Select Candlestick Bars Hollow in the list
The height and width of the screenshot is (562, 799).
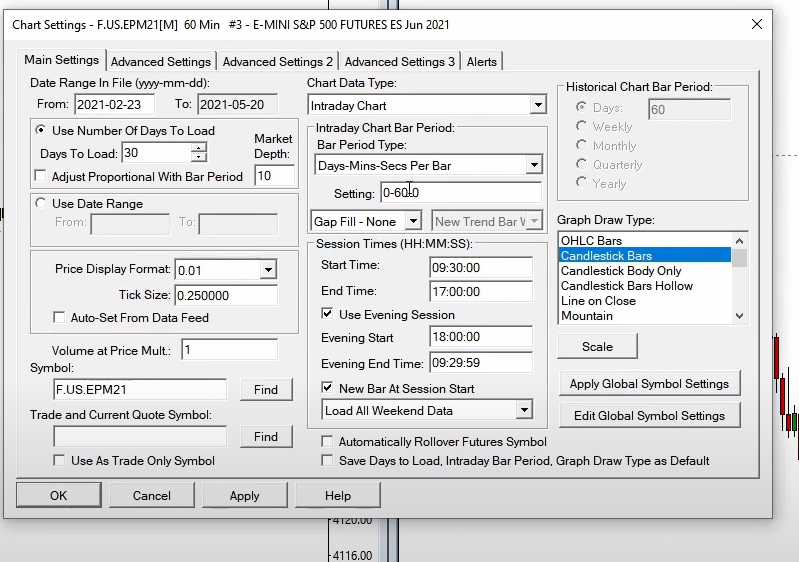(627, 286)
